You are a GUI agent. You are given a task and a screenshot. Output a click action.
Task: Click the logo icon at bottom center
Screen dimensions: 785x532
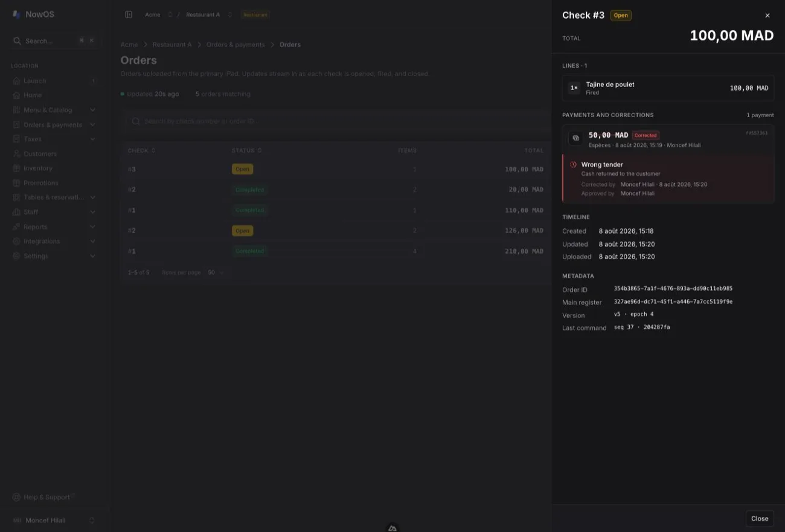tap(392, 528)
